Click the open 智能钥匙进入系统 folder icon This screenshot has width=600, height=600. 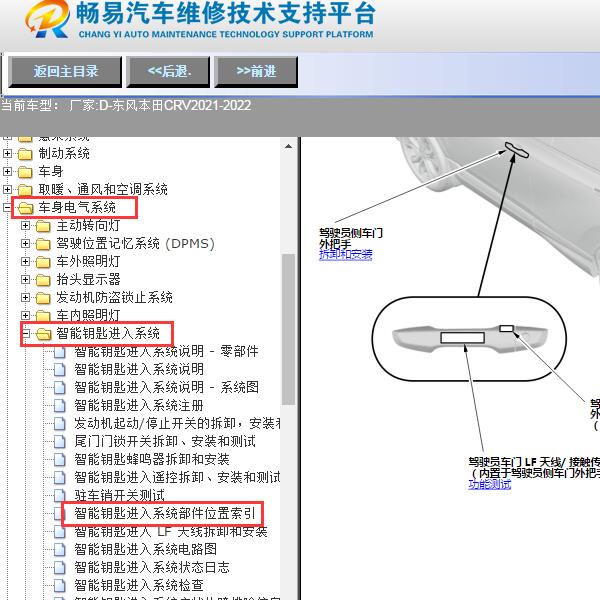(43, 334)
